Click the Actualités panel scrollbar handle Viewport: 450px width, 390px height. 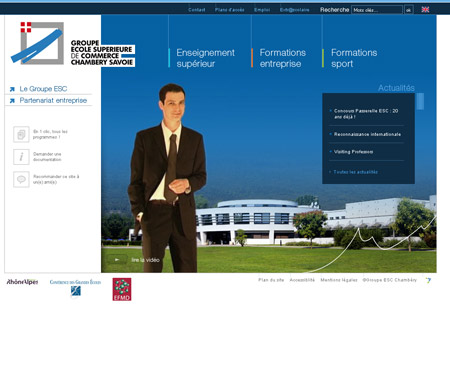[x=420, y=101]
